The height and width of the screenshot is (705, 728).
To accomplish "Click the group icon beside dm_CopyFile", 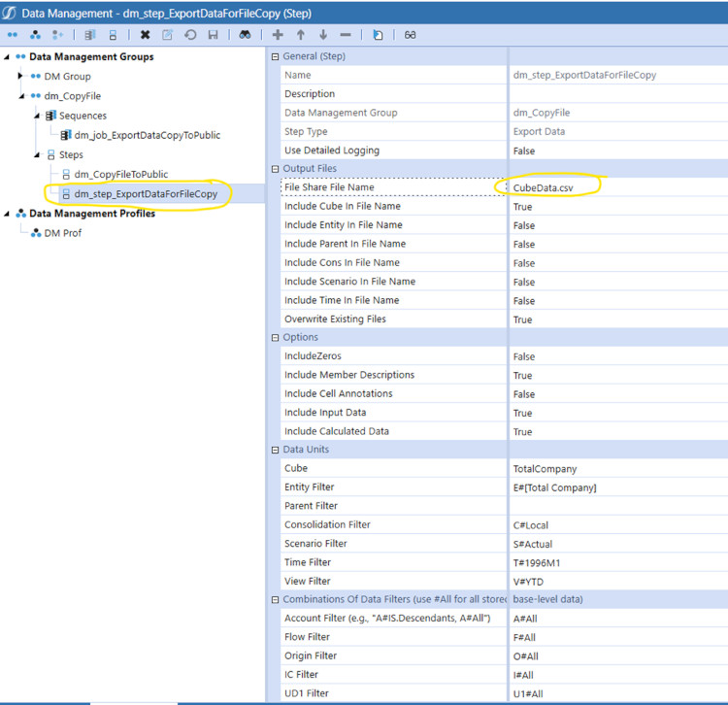I will [36, 96].
